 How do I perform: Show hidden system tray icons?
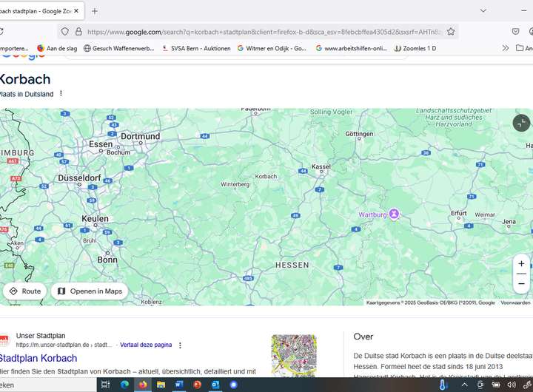pos(464,385)
